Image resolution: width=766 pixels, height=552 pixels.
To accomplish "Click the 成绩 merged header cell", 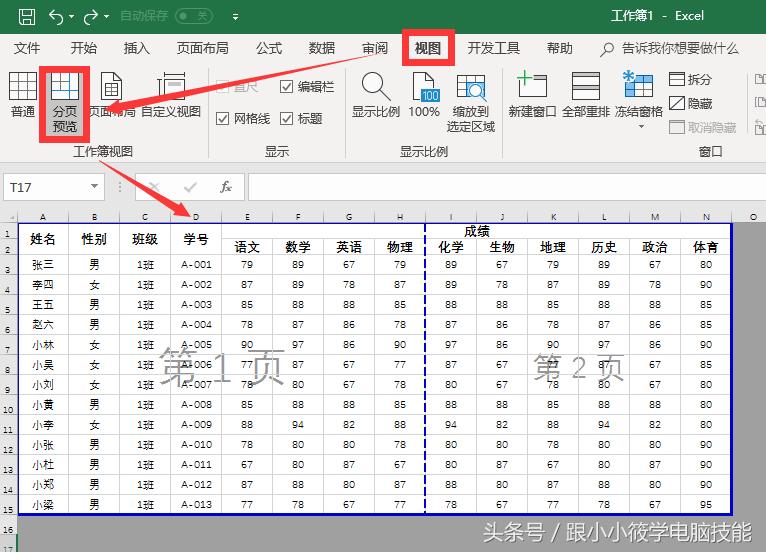I will click(x=476, y=231).
